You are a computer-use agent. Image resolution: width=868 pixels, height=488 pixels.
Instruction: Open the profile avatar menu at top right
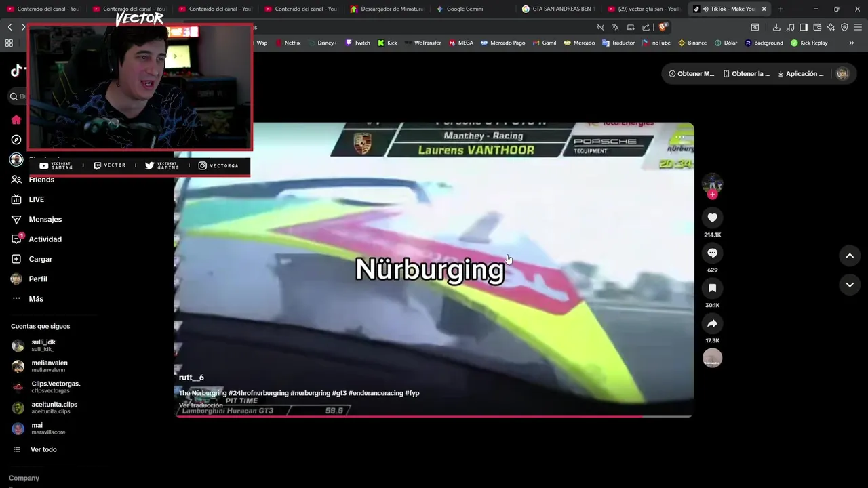(842, 73)
